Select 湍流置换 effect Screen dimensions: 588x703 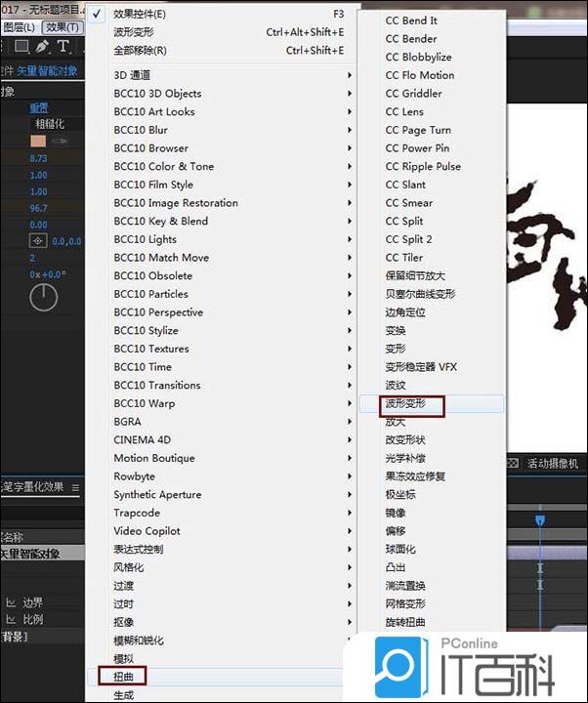[432, 586]
